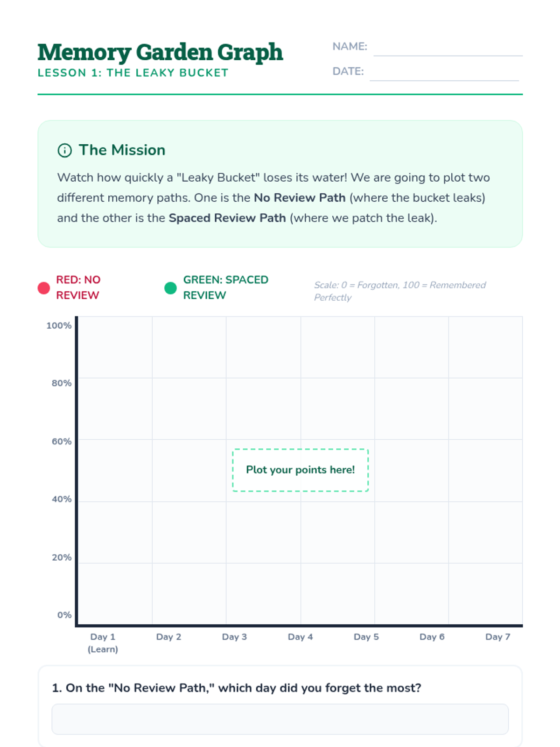The width and height of the screenshot is (560, 747).
Task: Click the red No Review legend dot
Action: click(44, 288)
